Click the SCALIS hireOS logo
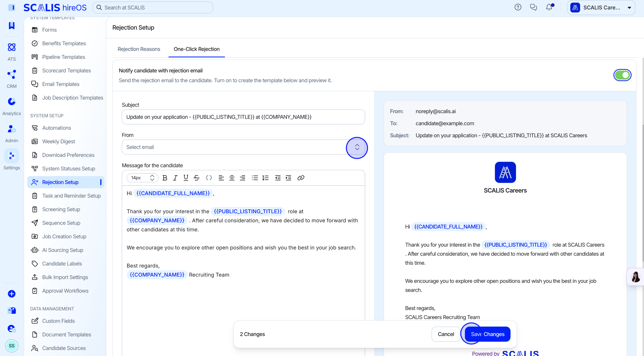The image size is (644, 356). click(55, 8)
